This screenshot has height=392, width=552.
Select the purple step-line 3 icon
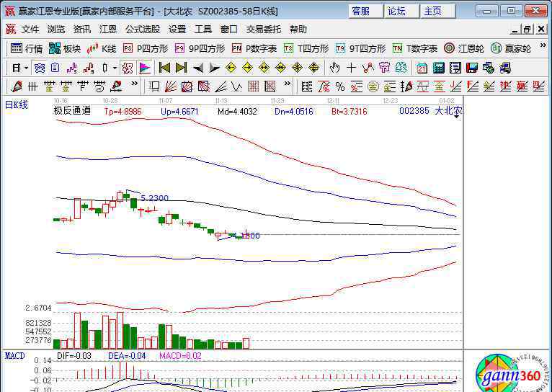(72, 68)
